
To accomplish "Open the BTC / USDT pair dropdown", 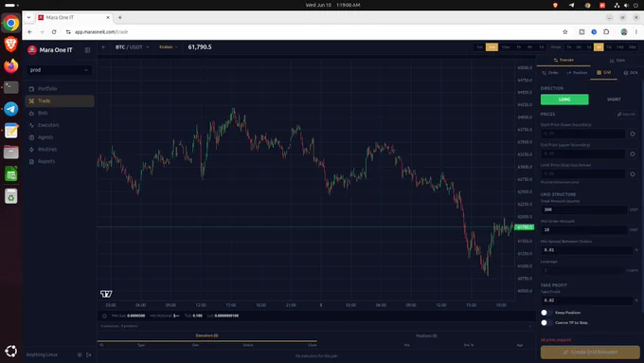I will (x=132, y=47).
